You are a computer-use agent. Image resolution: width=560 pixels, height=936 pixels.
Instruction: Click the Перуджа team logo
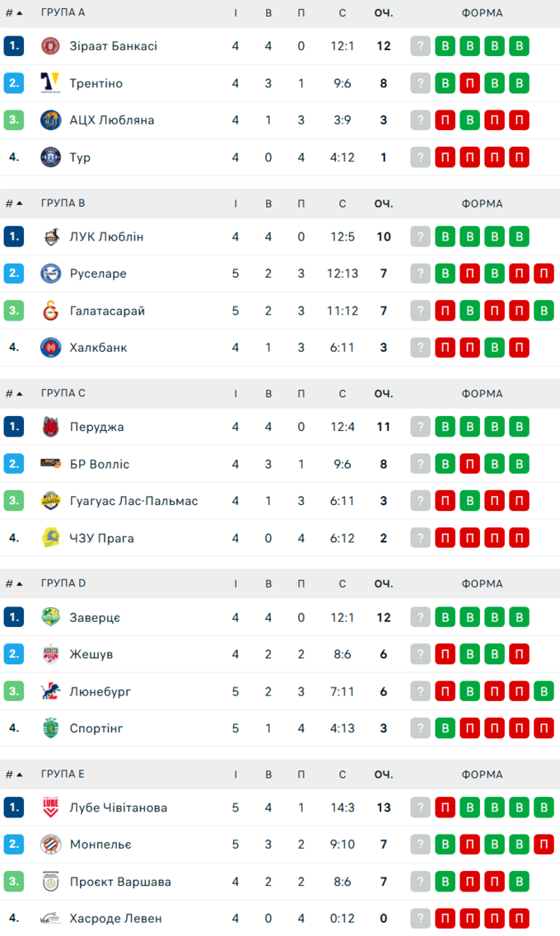(51, 427)
